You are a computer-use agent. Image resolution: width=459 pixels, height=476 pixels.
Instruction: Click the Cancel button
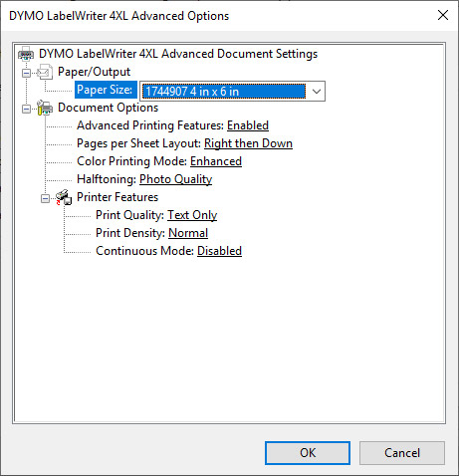[402, 453]
